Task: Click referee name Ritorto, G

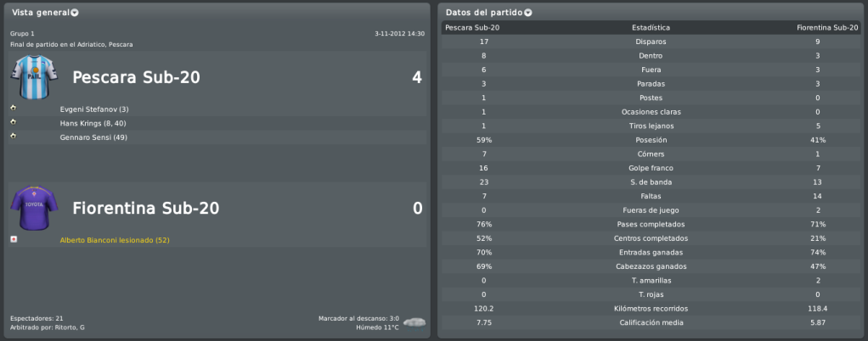Action: click(69, 327)
